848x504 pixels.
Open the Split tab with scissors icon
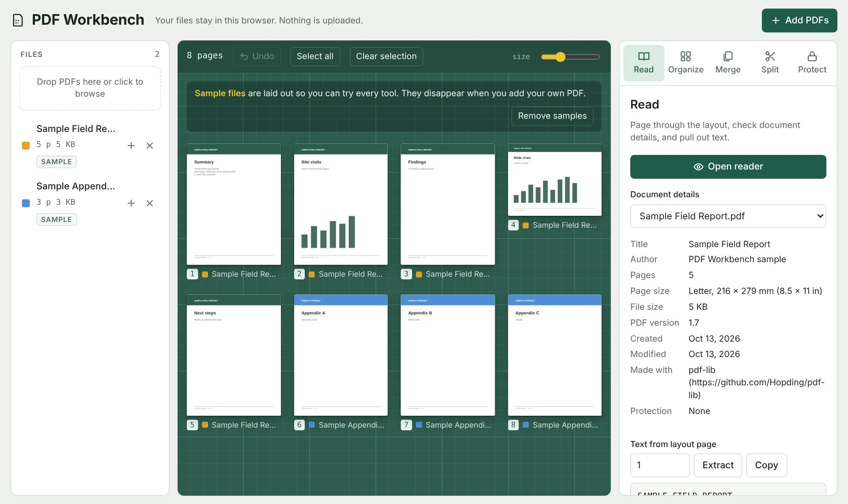[x=770, y=63]
